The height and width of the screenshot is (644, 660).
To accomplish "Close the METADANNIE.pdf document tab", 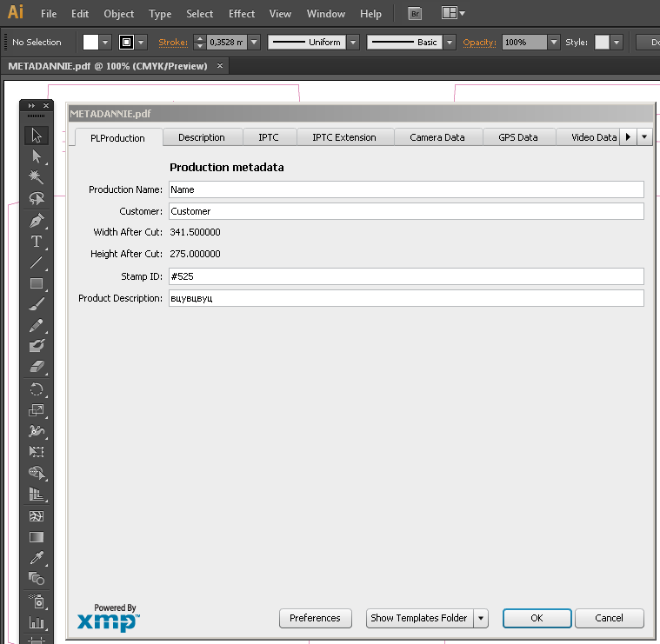I will click(x=220, y=66).
